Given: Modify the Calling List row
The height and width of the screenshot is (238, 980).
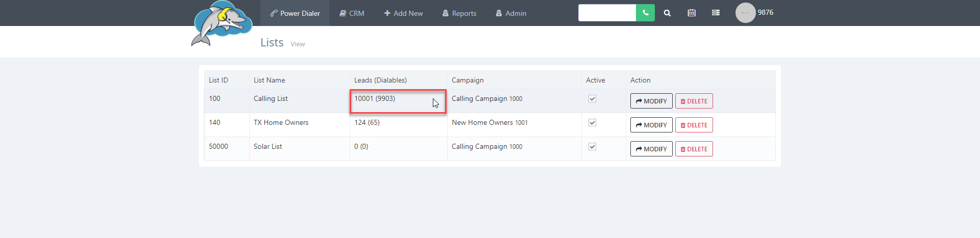Looking at the screenshot, I should tap(651, 101).
